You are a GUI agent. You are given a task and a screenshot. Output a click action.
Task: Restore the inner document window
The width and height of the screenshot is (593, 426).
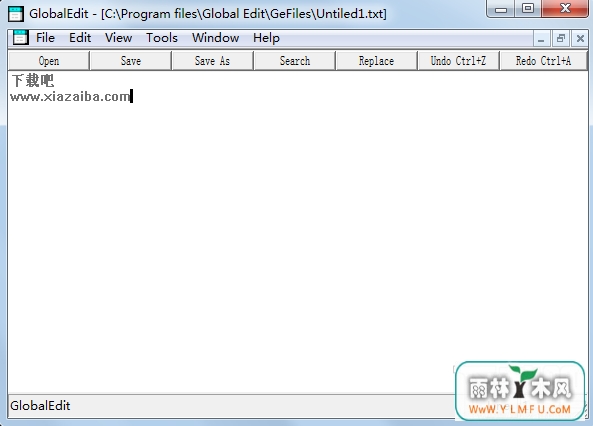click(x=560, y=39)
